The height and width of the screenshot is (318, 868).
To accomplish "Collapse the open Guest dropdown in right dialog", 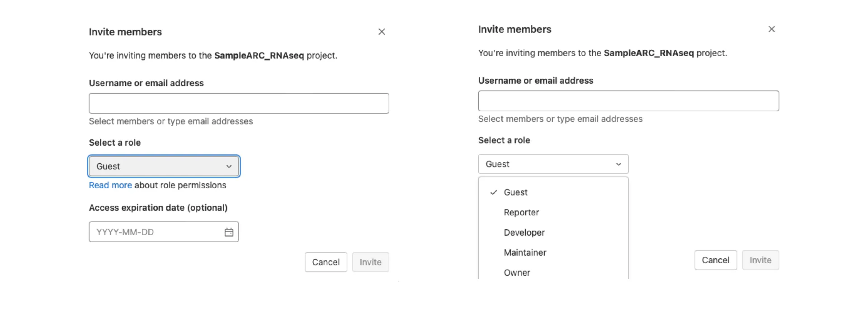I will coord(553,164).
